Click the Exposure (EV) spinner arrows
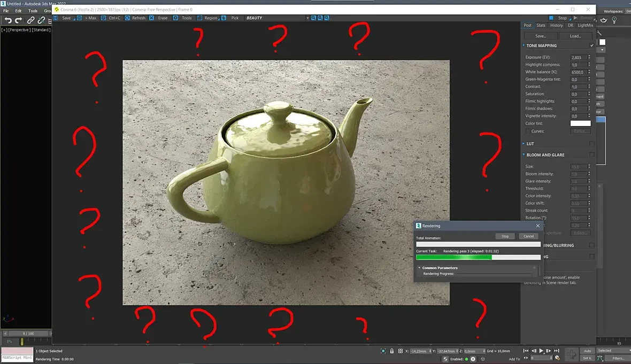631x364 pixels. pos(589,58)
